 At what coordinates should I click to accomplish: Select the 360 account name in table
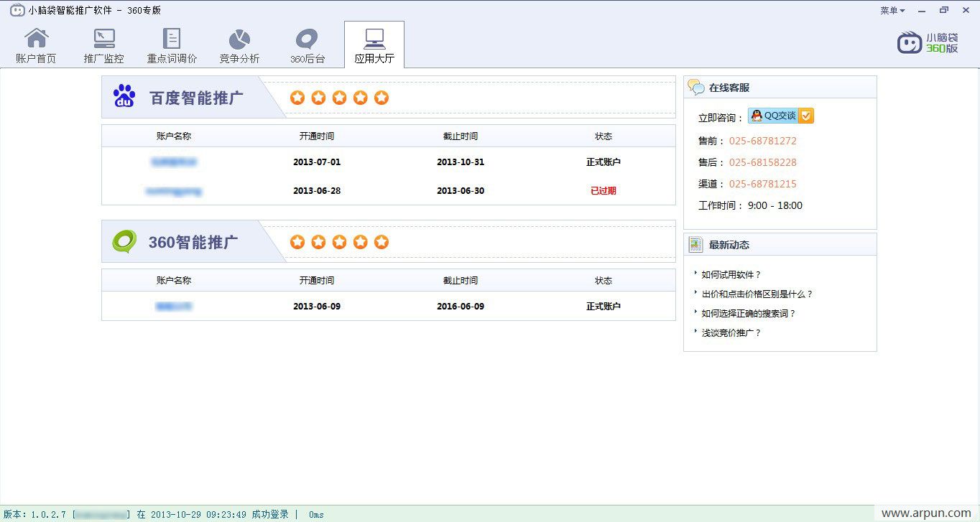tap(173, 307)
